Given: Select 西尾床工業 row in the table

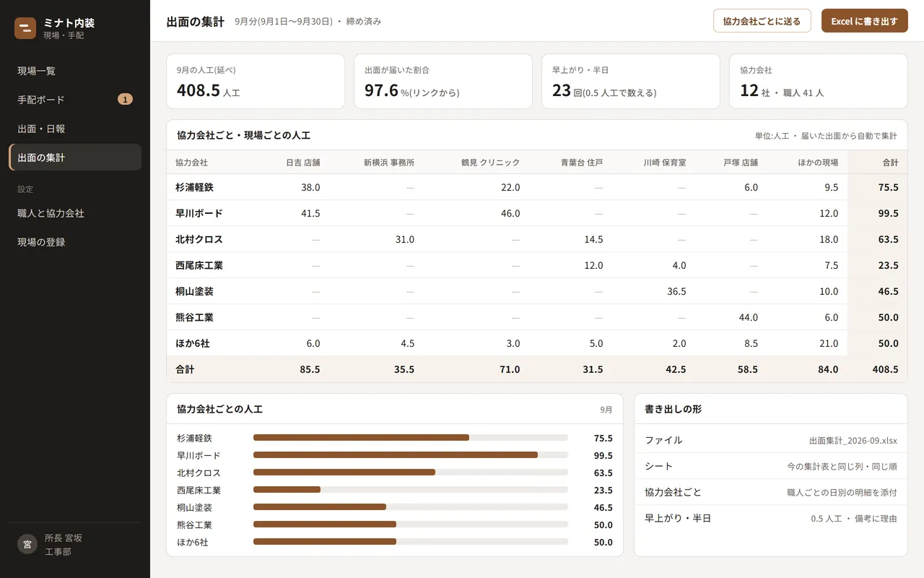Looking at the screenshot, I should [536, 265].
